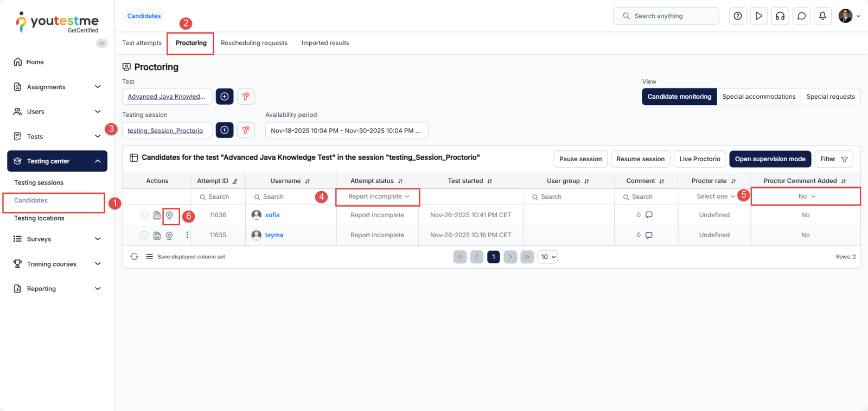Viewport: 868px width, 411px height.
Task: Click the help question mark icon
Action: click(738, 16)
